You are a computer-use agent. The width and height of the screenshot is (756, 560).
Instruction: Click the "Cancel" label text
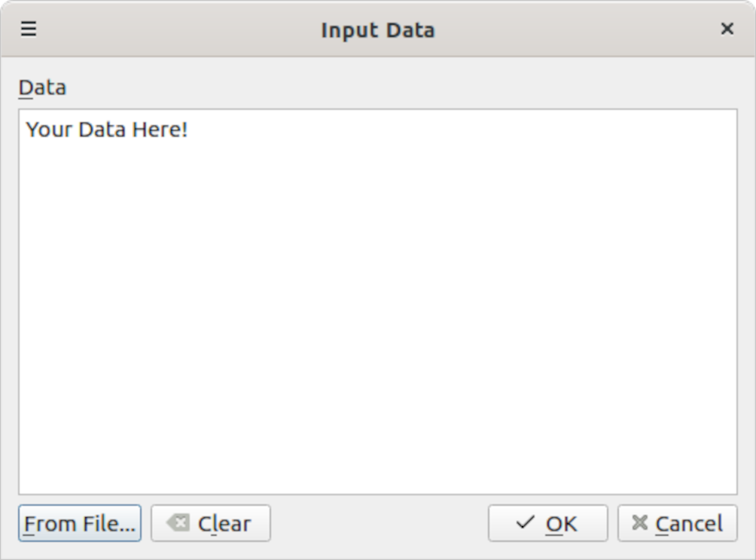tap(688, 523)
